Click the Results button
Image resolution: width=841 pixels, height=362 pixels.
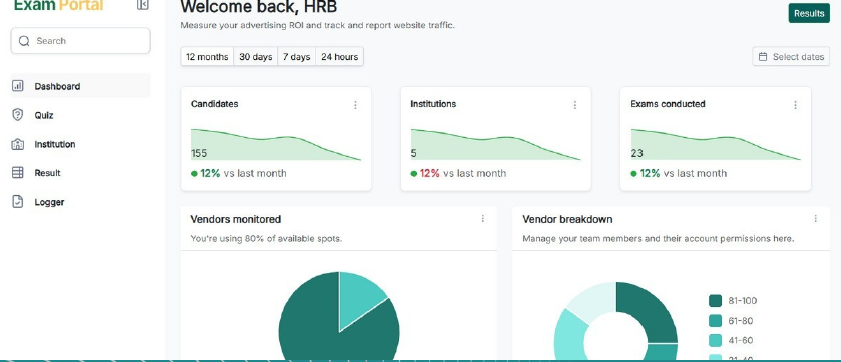pyautogui.click(x=809, y=13)
